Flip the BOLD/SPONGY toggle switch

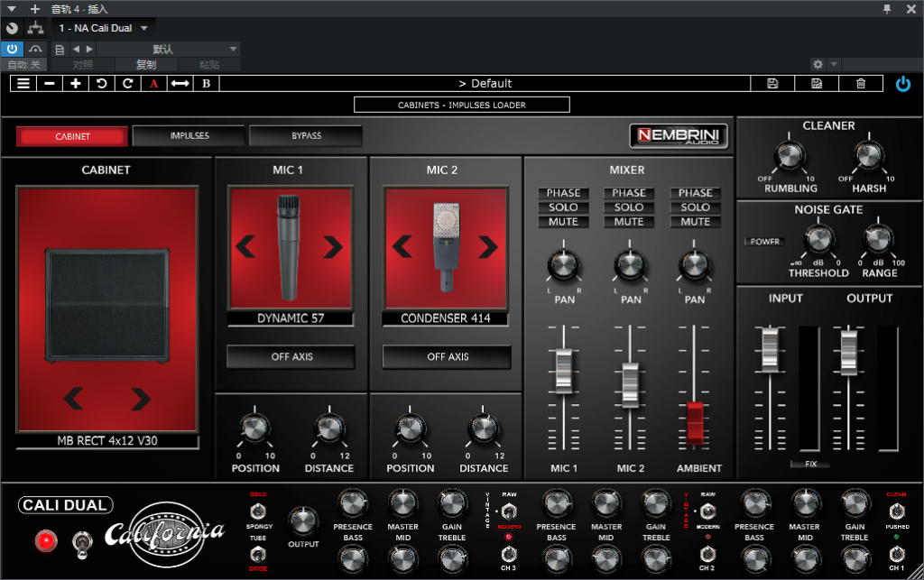tap(258, 511)
